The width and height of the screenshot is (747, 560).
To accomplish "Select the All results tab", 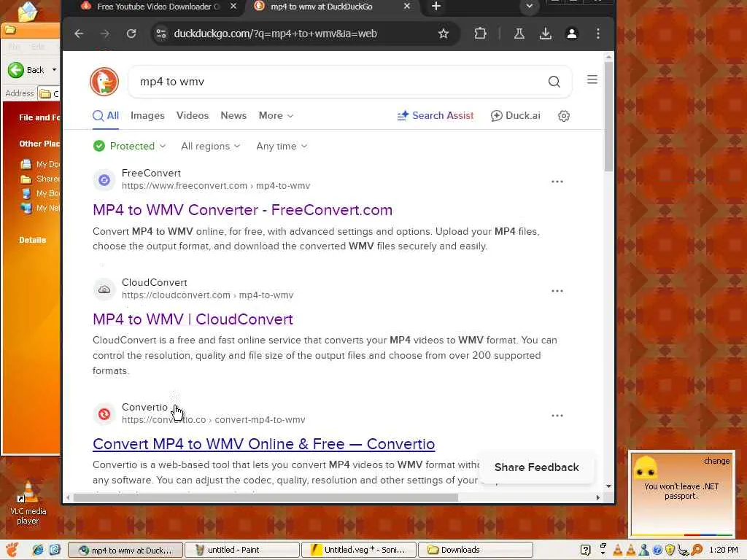I will coord(106,116).
